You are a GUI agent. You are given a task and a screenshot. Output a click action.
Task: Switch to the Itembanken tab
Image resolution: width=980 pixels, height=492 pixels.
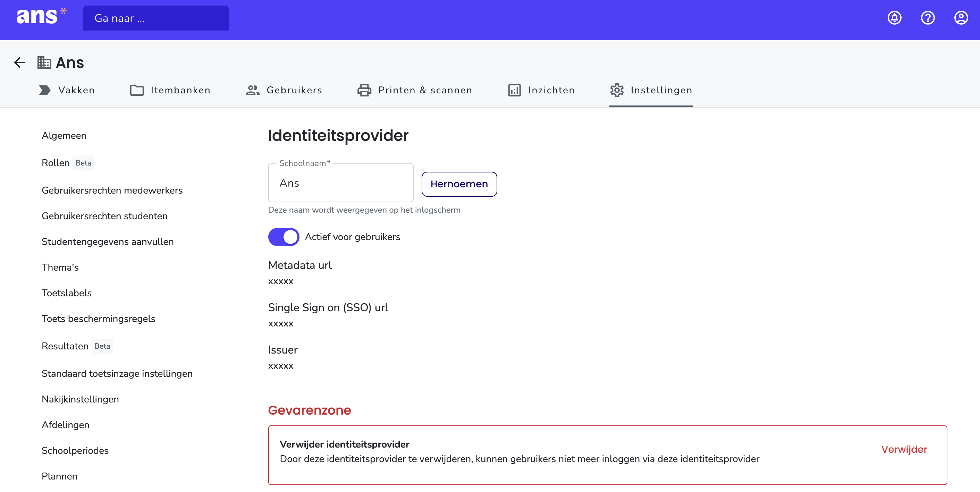coord(170,90)
